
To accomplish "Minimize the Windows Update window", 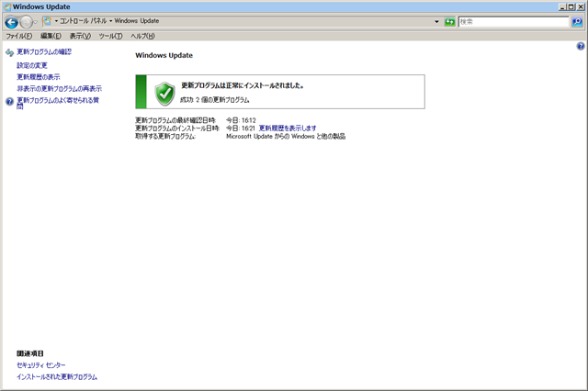I will pyautogui.click(x=562, y=6).
